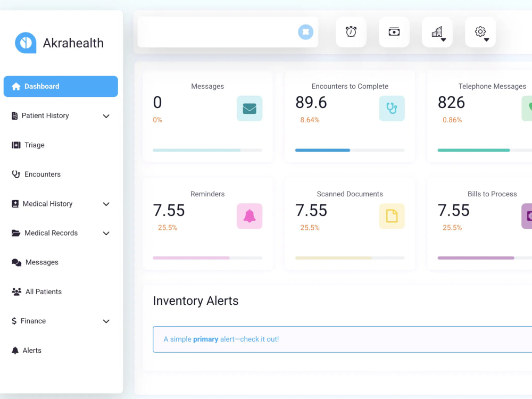Viewport: 532px width, 399px height.
Task: Click the Messages chat bubbles icon
Action: (16, 262)
